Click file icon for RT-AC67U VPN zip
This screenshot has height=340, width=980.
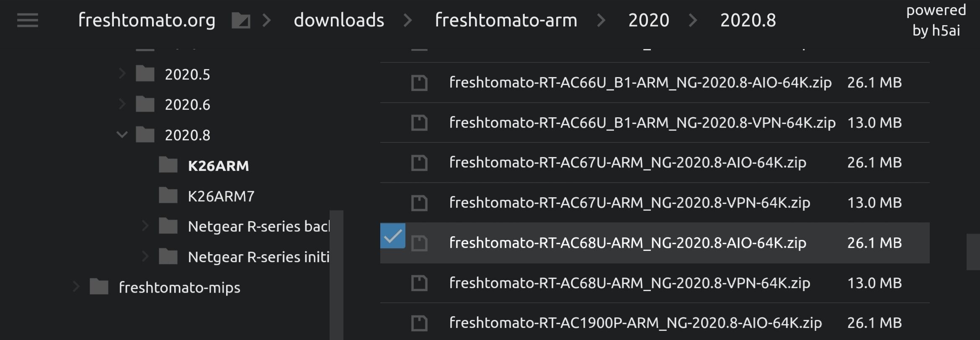419,203
